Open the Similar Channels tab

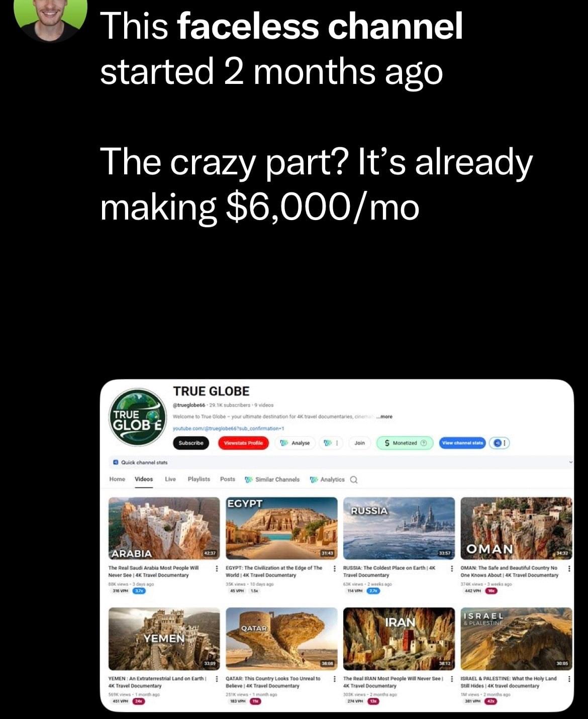click(272, 480)
